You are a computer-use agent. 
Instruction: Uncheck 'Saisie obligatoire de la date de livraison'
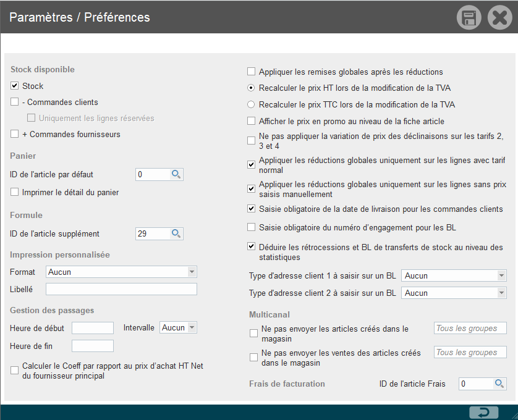click(x=252, y=209)
